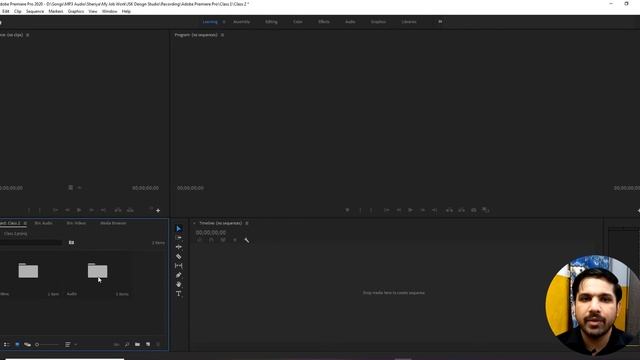The image size is (640, 360).
Task: Click Go to In in Program monitor
Action: 386,210
